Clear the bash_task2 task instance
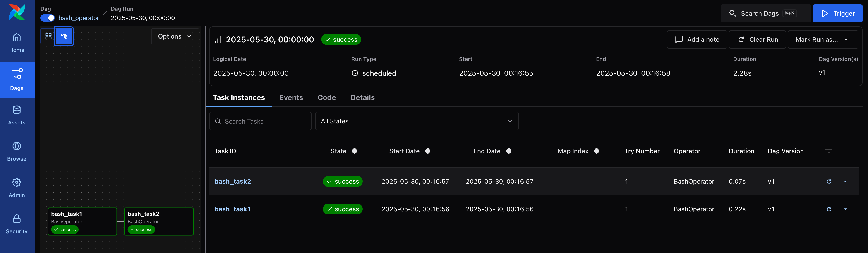Image resolution: width=868 pixels, height=253 pixels. coord(829,182)
